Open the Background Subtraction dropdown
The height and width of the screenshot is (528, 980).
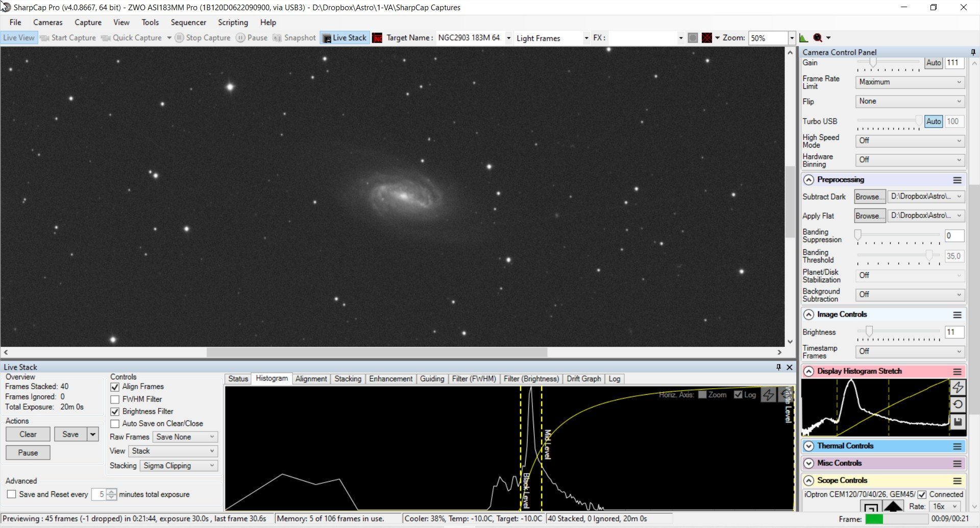pos(910,295)
